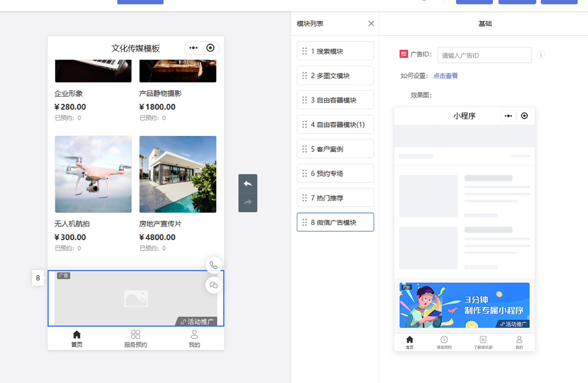Switch to the 我的 bottom tab
588x383 pixels.
[x=194, y=339]
